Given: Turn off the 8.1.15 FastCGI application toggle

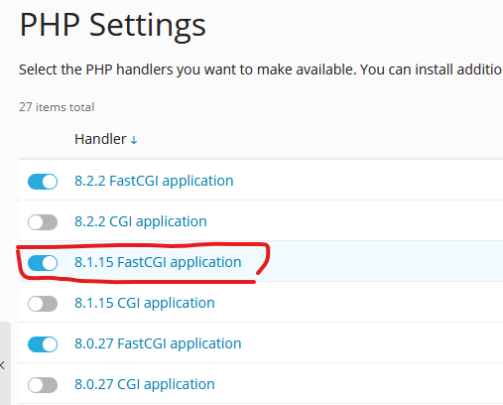Looking at the screenshot, I should (x=43, y=263).
